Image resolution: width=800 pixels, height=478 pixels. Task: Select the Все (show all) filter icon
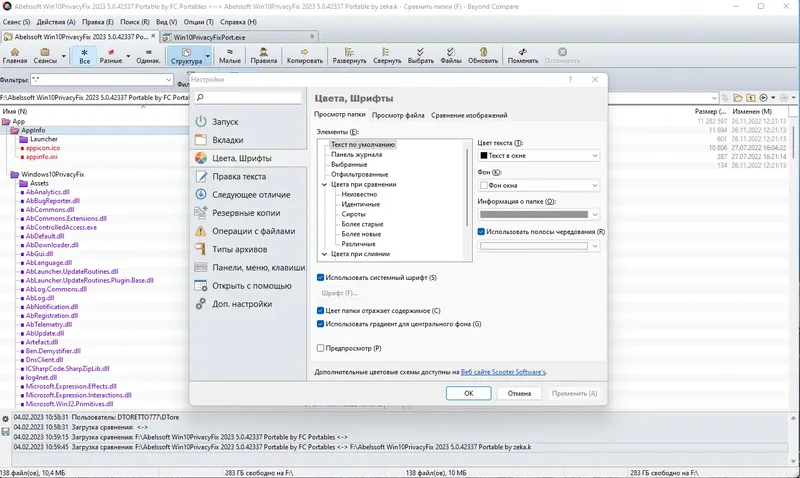click(85, 56)
